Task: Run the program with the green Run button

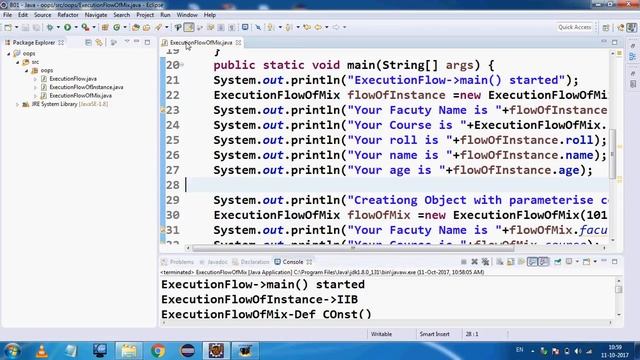Action: 67,27
